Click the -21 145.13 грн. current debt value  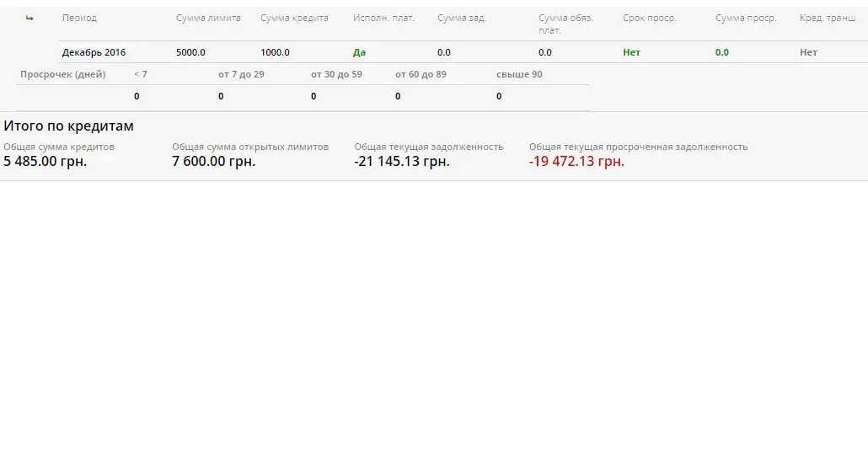(x=401, y=161)
